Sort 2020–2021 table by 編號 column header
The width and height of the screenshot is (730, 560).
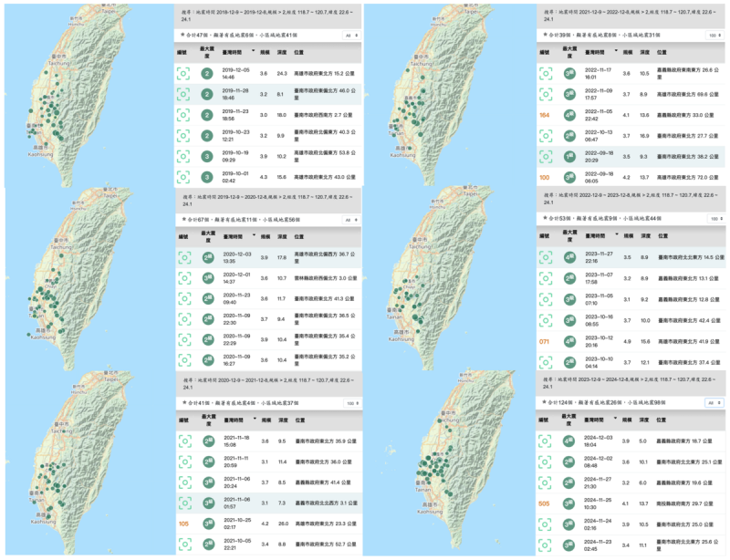pyautogui.click(x=184, y=420)
